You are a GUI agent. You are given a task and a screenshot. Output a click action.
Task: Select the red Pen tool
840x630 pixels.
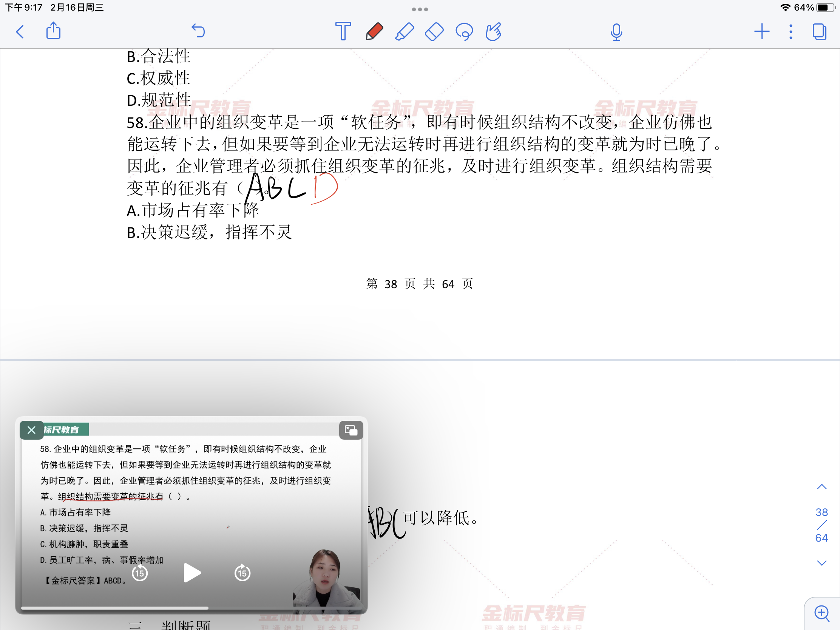pyautogui.click(x=374, y=31)
